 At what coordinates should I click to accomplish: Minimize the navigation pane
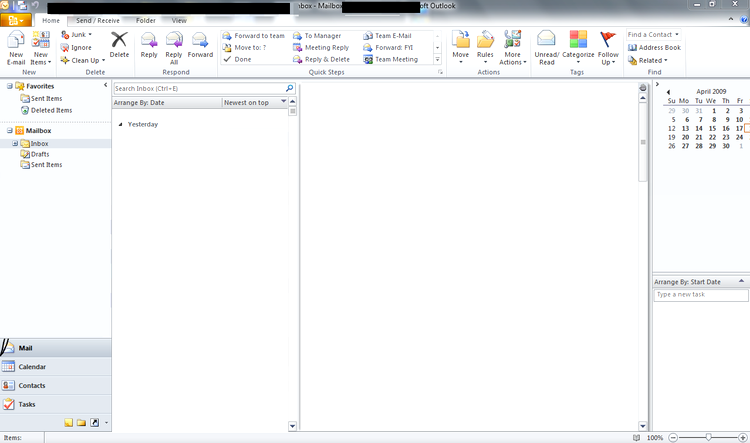(x=106, y=85)
